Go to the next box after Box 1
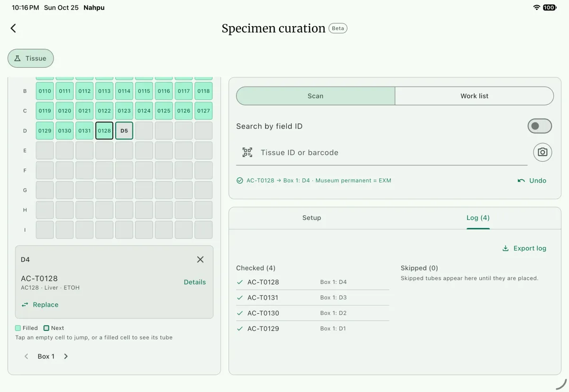 [66, 356]
